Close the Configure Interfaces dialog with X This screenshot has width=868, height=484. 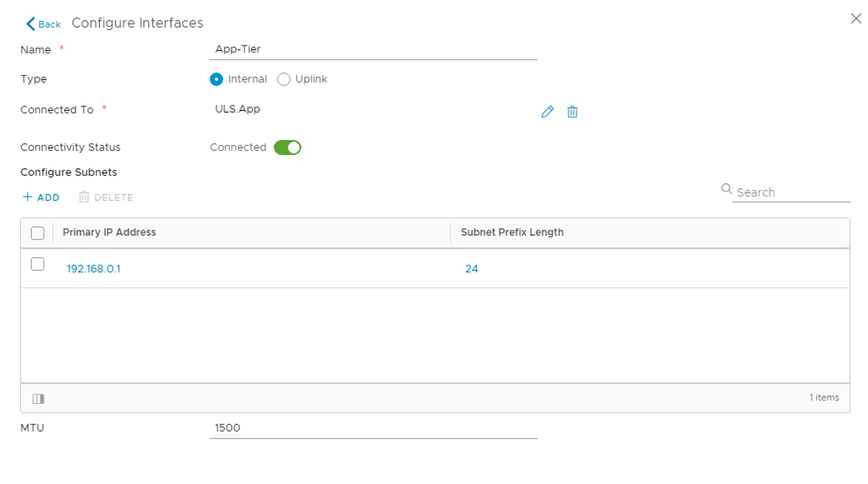coord(856,19)
